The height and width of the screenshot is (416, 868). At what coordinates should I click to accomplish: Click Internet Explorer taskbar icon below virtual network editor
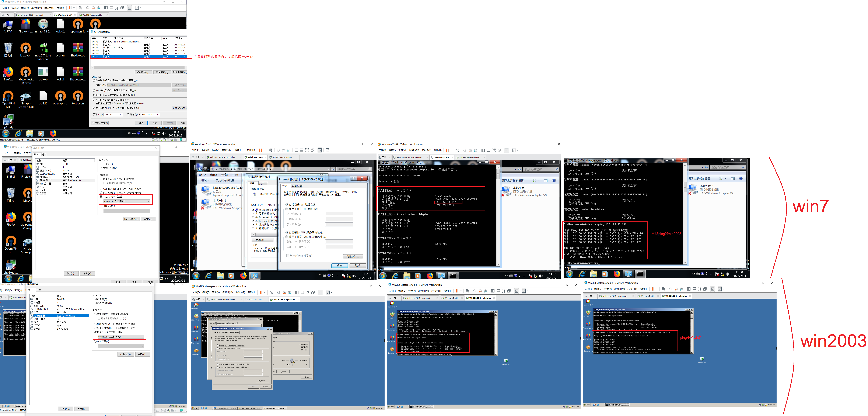(18, 134)
